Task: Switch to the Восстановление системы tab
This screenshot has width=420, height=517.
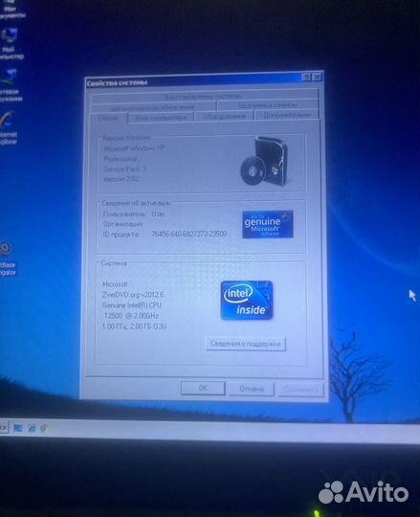Action: click(205, 97)
